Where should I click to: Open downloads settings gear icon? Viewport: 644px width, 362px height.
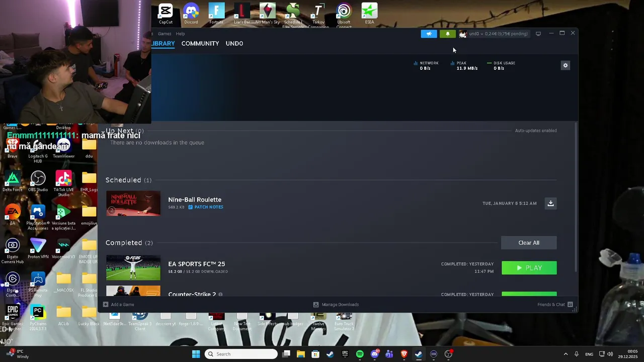(x=566, y=65)
